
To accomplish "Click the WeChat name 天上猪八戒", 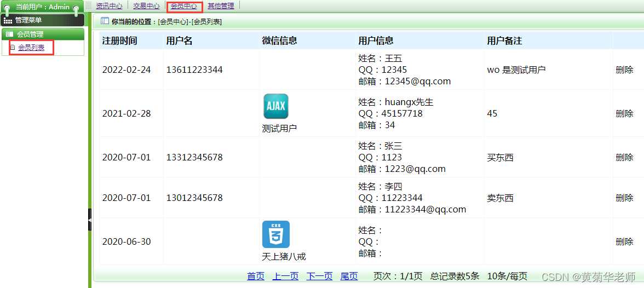I will pyautogui.click(x=284, y=257).
